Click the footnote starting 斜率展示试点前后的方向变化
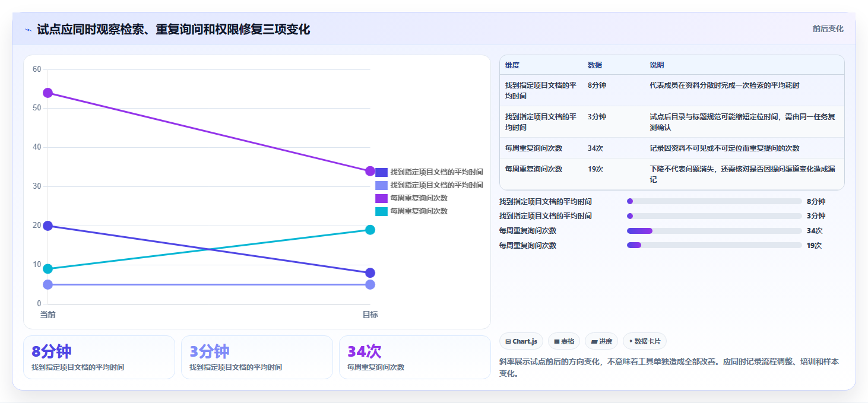The width and height of the screenshot is (868, 403). tap(669, 367)
